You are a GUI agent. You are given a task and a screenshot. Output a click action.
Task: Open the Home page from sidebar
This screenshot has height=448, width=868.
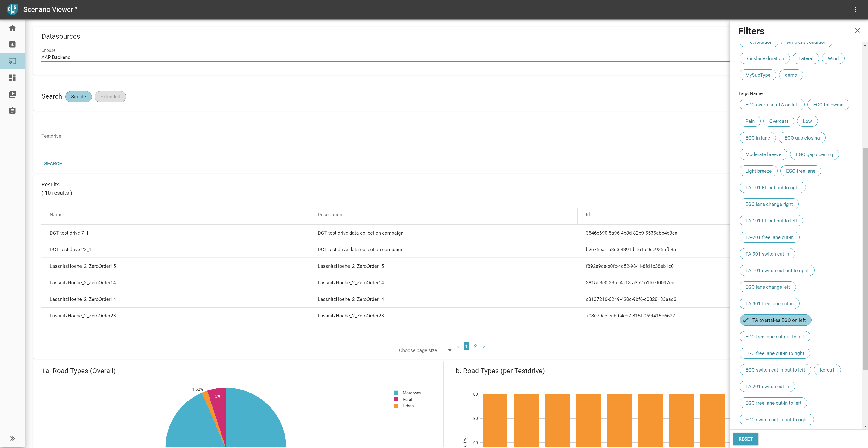pos(12,28)
